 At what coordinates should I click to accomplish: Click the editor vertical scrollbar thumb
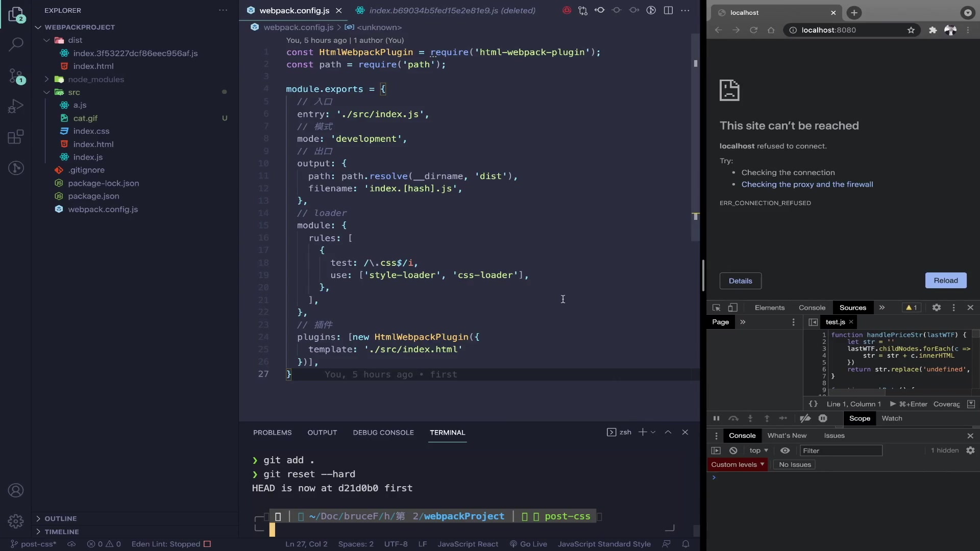[695, 138]
